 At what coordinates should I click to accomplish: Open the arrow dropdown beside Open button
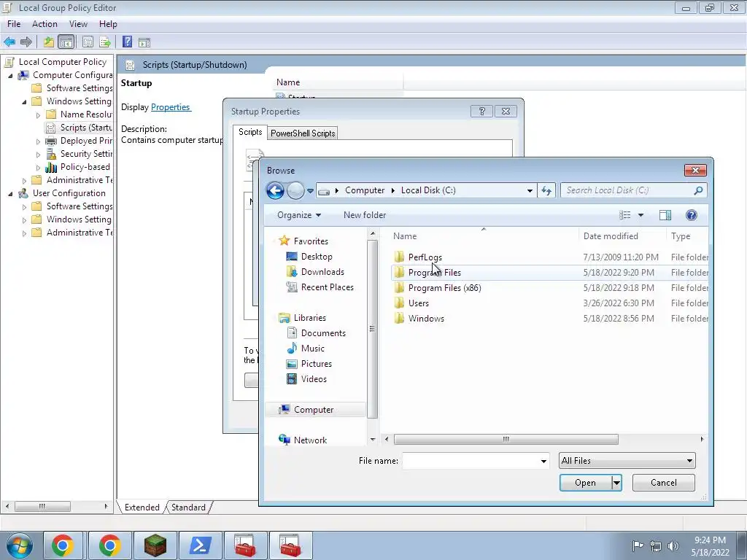[x=616, y=483]
